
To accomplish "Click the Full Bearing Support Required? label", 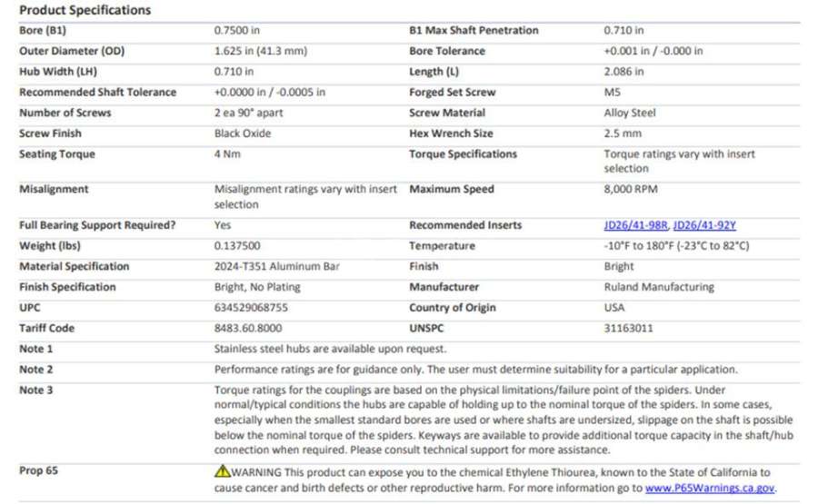I will [97, 225].
